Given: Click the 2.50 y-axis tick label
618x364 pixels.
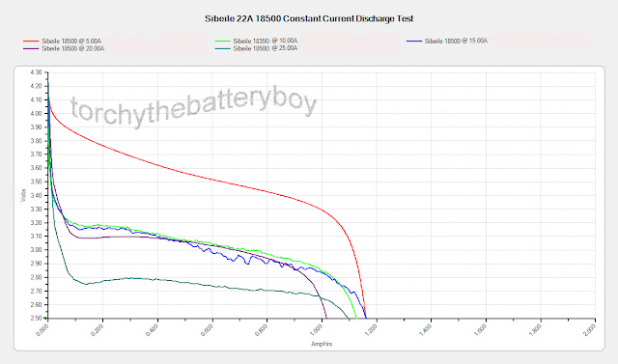Looking at the screenshot, I should pos(36,319).
